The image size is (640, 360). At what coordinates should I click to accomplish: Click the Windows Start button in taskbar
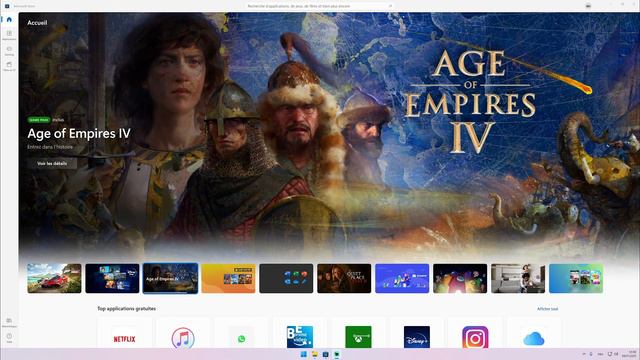pos(304,354)
